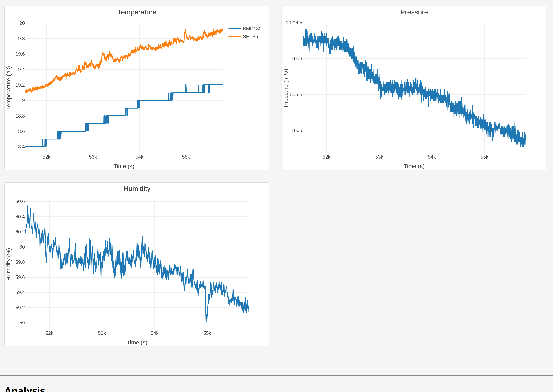Image resolution: width=553 pixels, height=392 pixels.
Task: Click the Pressure chart title
Action: point(414,12)
